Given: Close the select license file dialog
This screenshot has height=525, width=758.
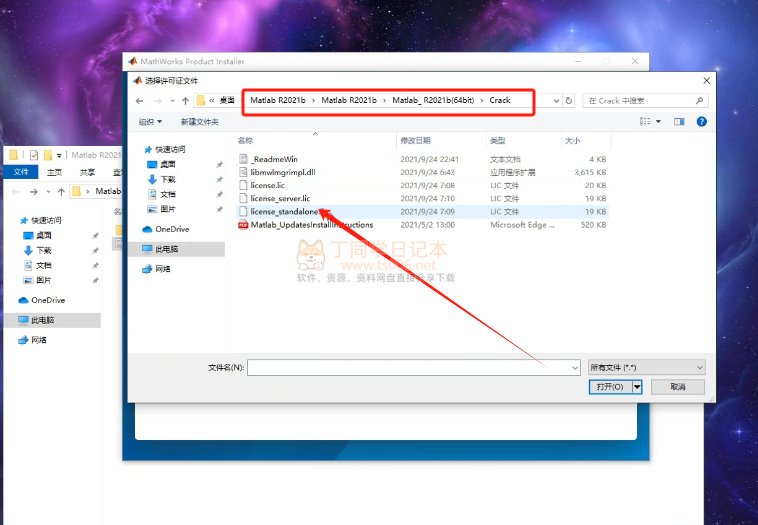Looking at the screenshot, I should click(x=706, y=81).
